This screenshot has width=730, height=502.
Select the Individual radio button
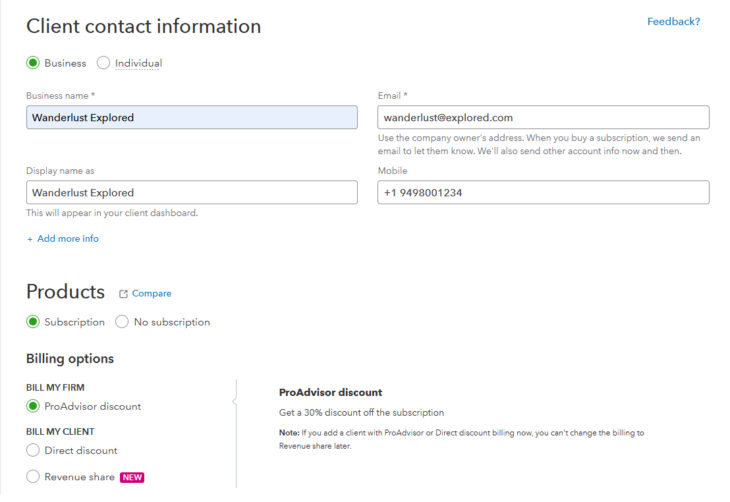103,63
